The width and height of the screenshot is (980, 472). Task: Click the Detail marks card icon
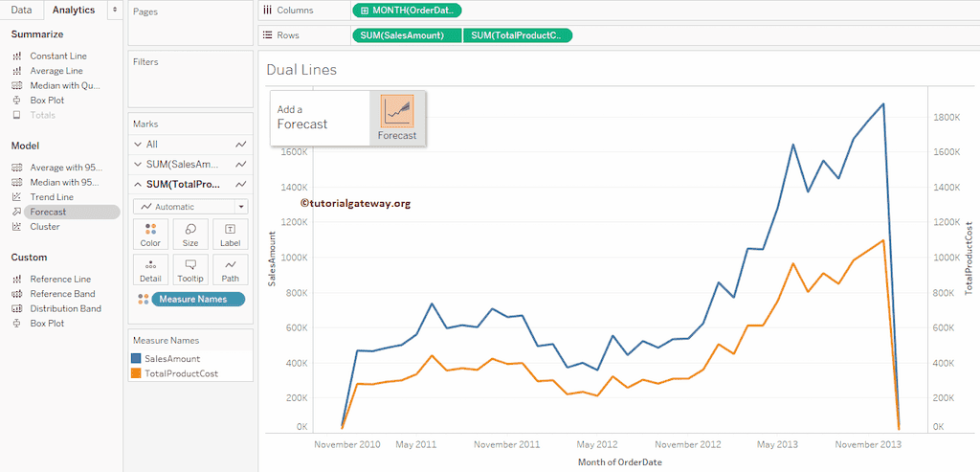click(150, 269)
